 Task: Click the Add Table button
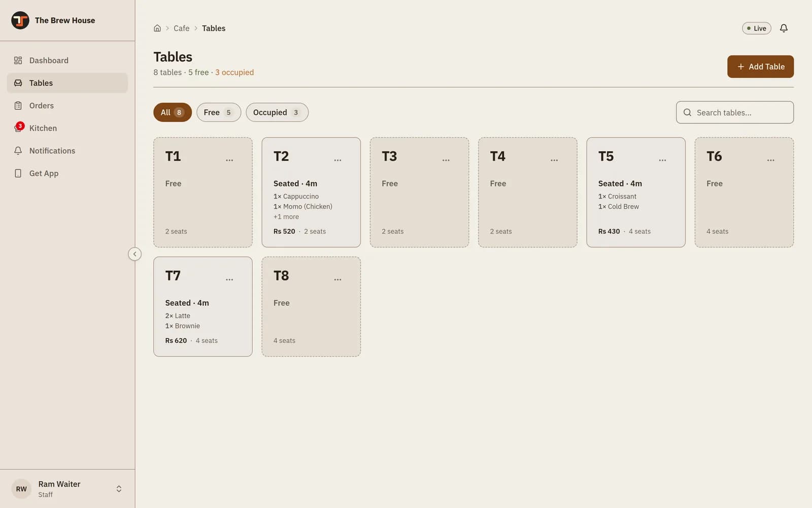[760, 67]
